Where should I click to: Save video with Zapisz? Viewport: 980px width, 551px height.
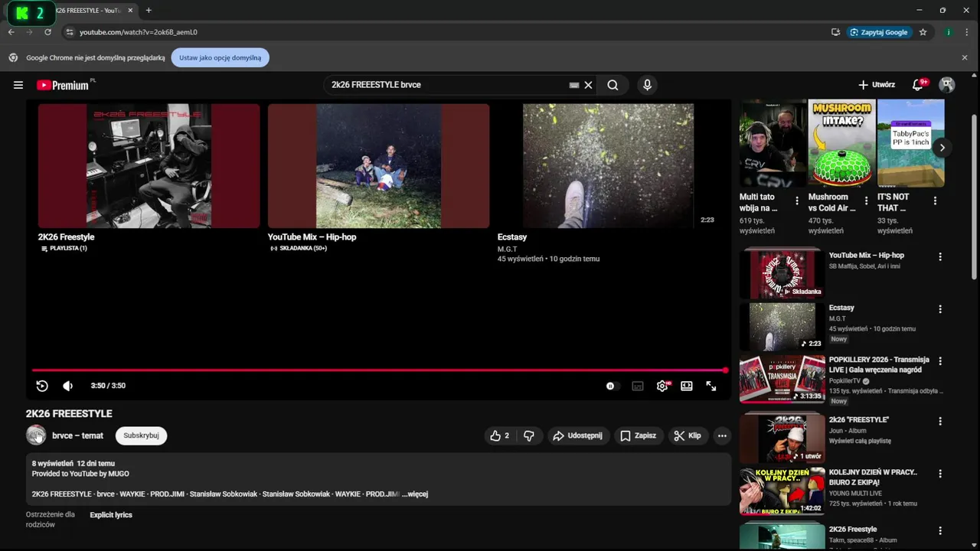click(638, 435)
